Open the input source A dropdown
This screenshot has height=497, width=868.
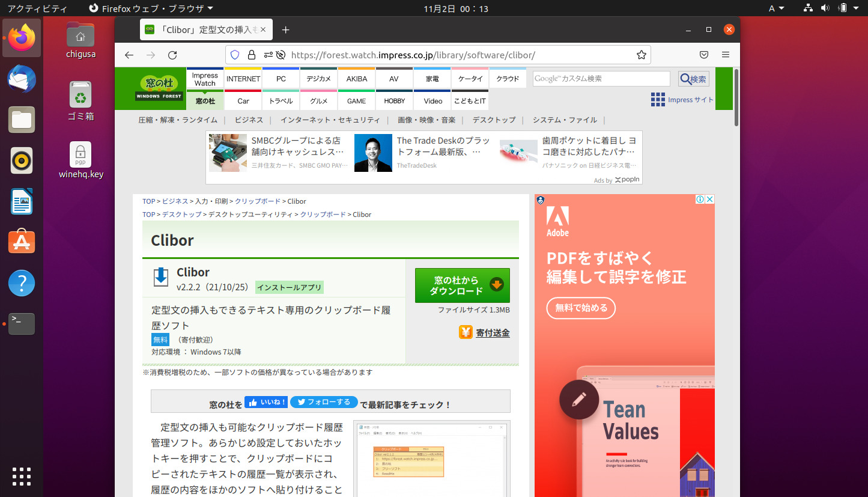776,8
